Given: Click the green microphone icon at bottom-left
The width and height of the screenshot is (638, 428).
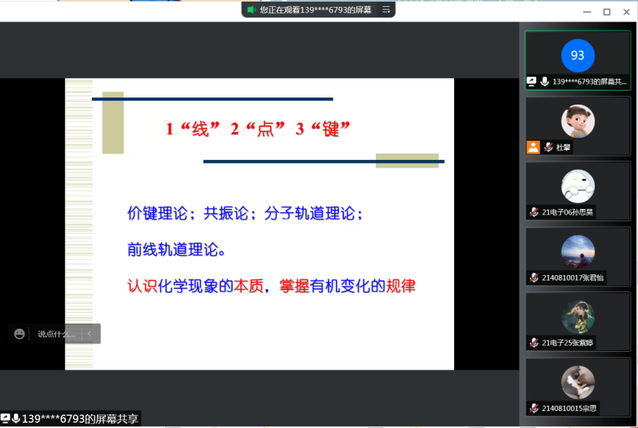Looking at the screenshot, I should click(16, 419).
